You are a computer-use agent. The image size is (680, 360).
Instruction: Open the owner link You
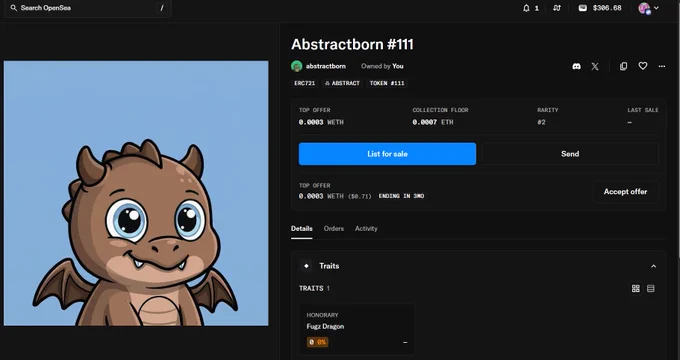click(398, 66)
